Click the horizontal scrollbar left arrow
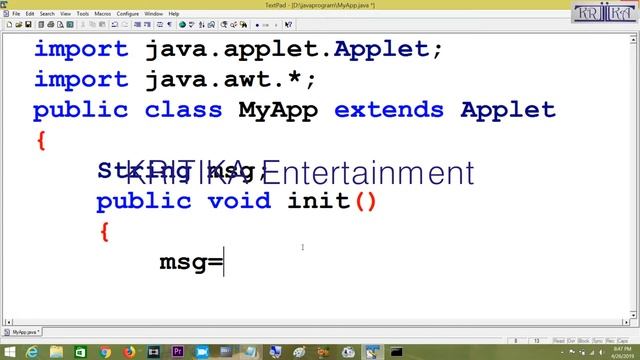 click(x=8, y=322)
